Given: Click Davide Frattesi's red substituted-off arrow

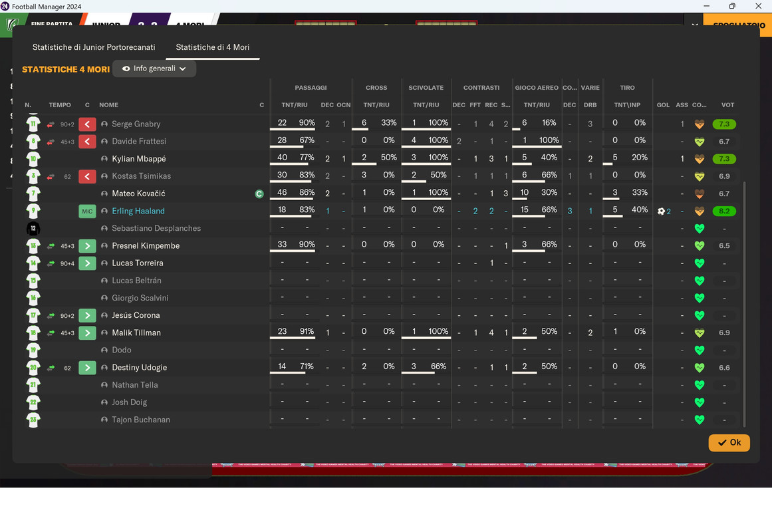Looking at the screenshot, I should coord(87,142).
